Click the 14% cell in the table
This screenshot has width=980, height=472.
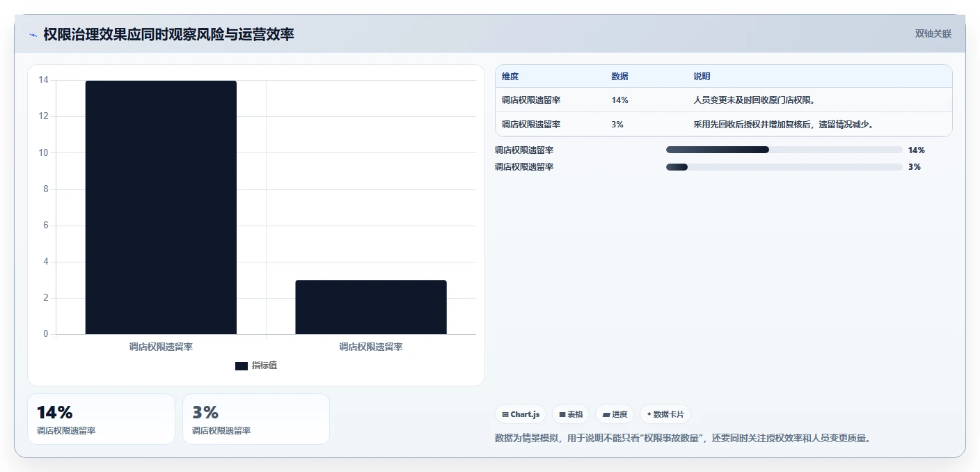click(x=620, y=100)
